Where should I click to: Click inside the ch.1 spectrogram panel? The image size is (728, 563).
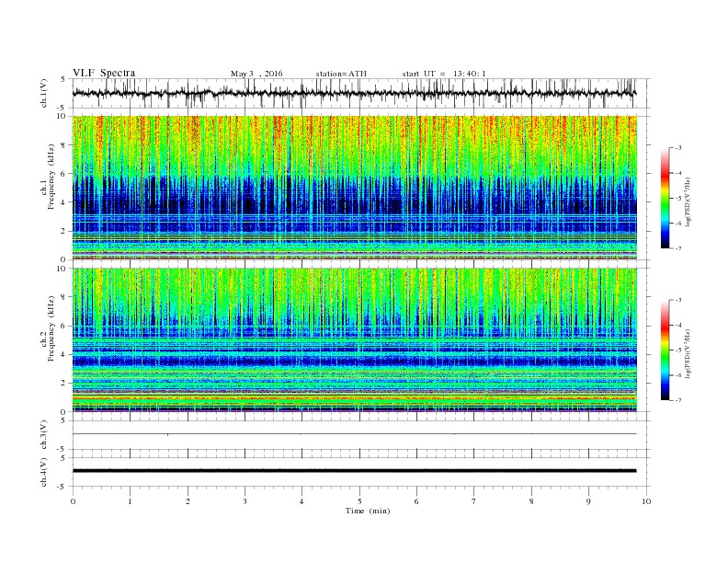[354, 188]
